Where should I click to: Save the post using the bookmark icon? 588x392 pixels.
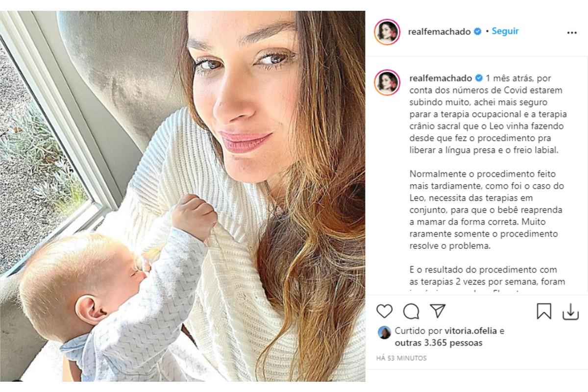544,312
